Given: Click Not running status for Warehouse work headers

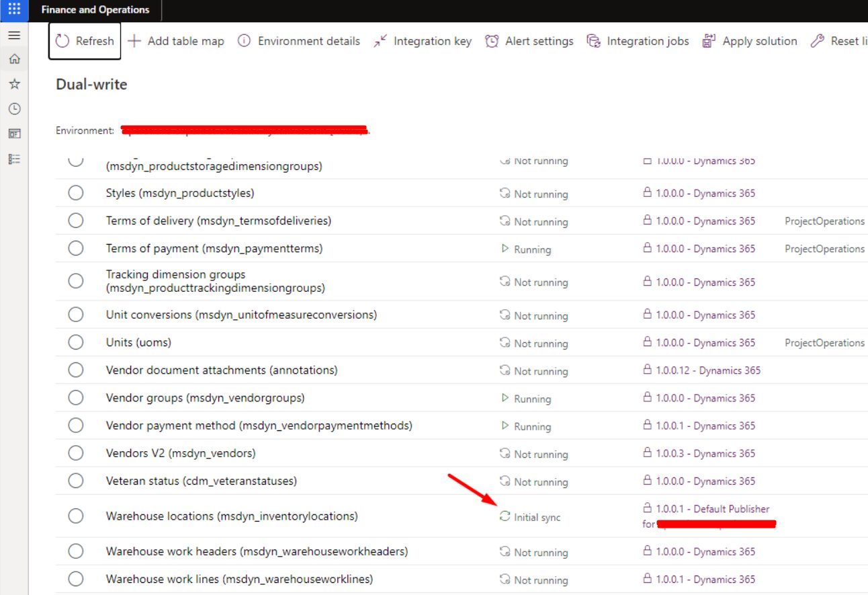Looking at the screenshot, I should (541, 553).
